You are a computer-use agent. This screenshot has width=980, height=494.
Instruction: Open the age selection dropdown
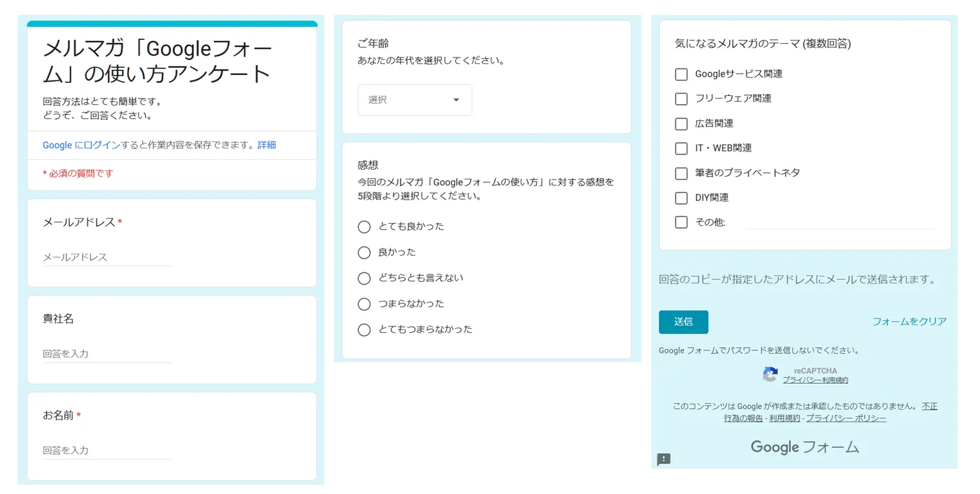click(x=414, y=100)
